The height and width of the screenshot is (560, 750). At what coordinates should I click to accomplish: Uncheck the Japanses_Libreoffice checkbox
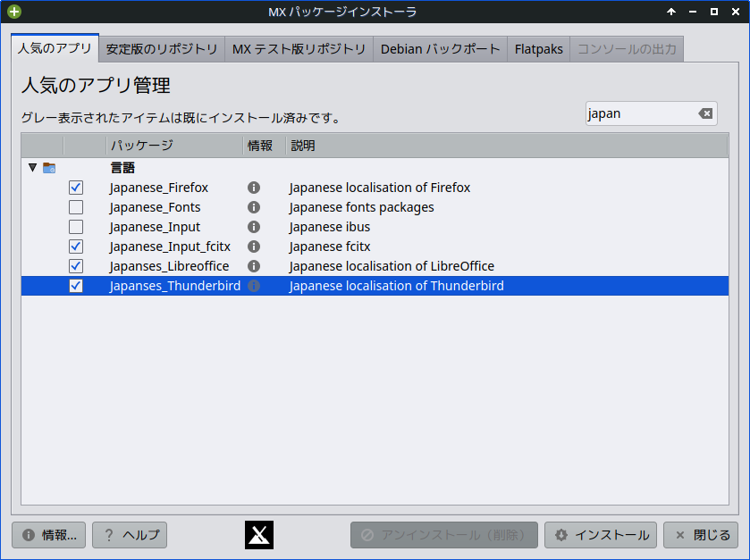point(76,266)
